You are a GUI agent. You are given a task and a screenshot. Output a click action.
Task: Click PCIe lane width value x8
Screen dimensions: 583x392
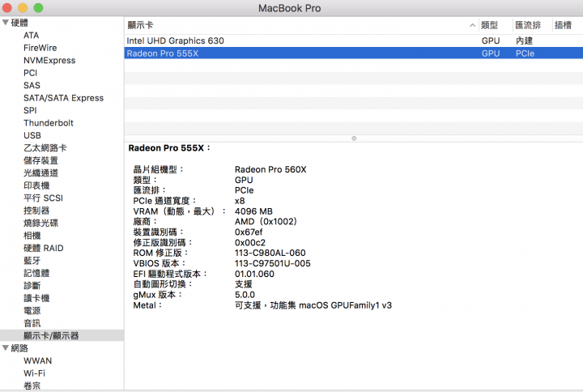240,201
